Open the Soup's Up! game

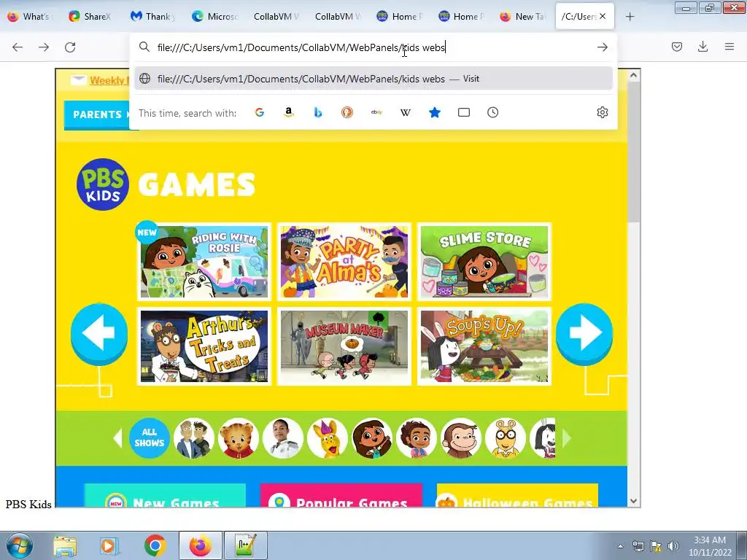(x=484, y=346)
